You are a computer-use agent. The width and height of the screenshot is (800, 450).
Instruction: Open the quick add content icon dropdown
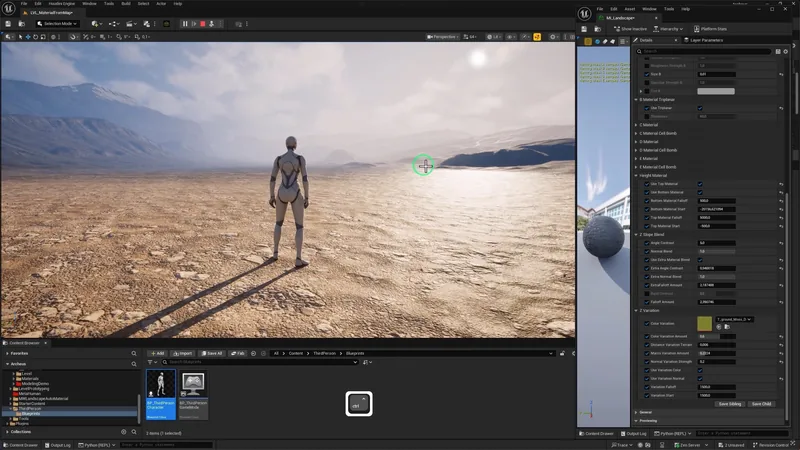[95, 23]
